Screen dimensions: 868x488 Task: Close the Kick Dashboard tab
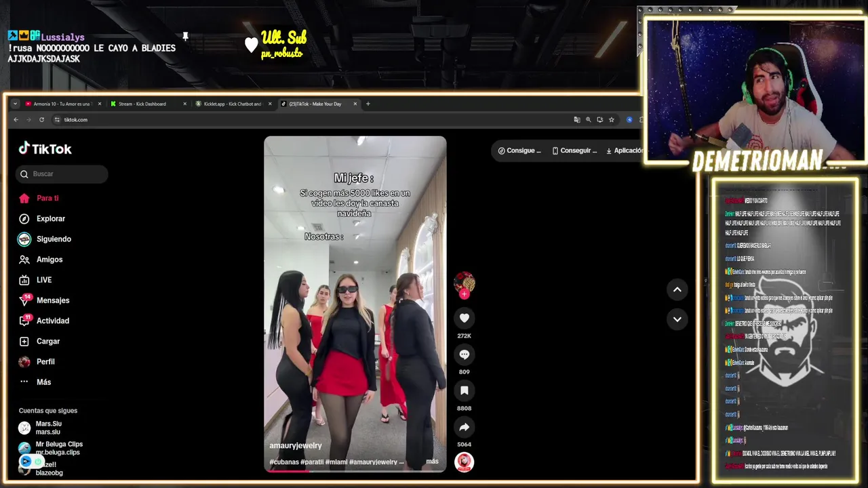184,104
